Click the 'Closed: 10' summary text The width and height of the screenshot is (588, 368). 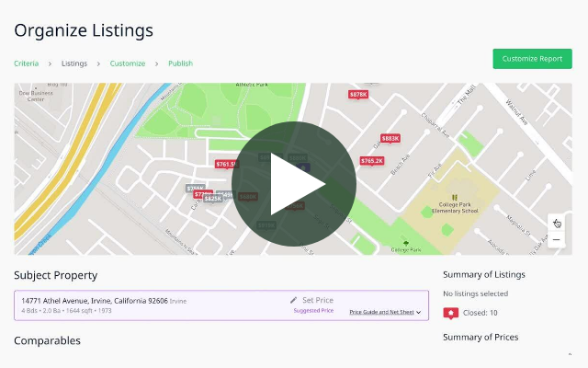[480, 313]
